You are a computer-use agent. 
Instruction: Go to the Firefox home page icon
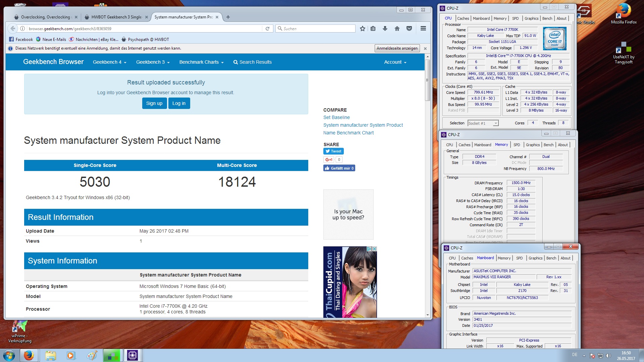coord(397,28)
